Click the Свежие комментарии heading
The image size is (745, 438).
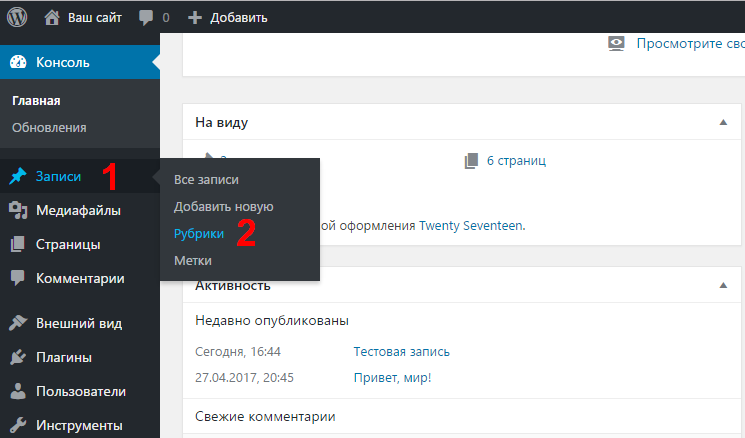click(265, 417)
